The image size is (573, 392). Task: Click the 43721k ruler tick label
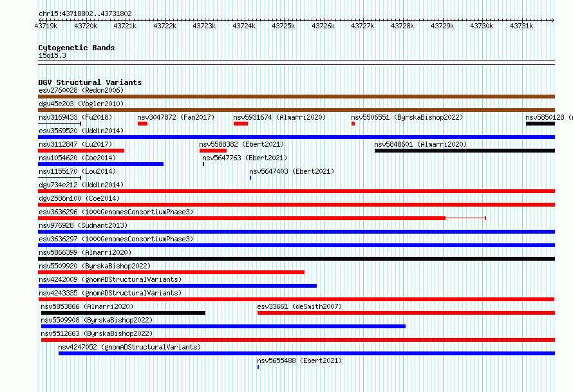pos(125,26)
